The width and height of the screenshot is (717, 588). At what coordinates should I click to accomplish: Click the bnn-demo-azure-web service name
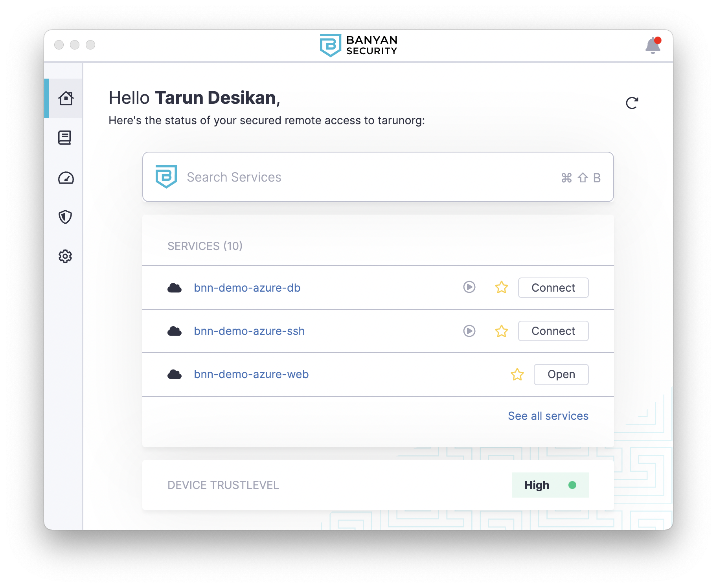(251, 374)
